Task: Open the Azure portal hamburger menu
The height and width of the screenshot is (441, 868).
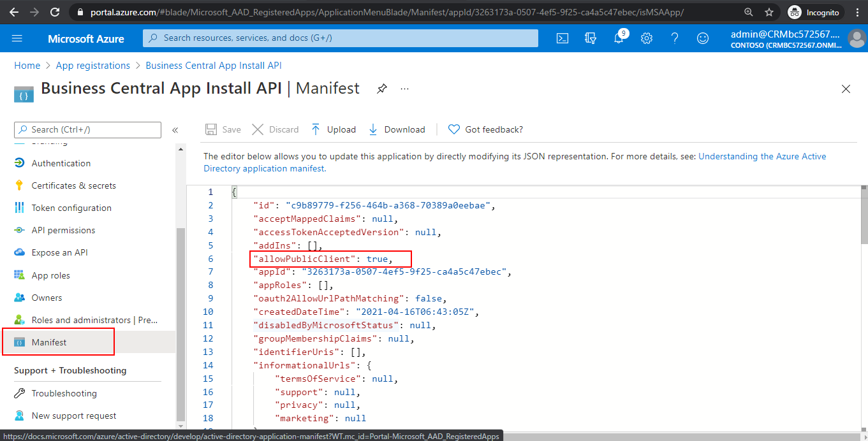Action: tap(17, 38)
